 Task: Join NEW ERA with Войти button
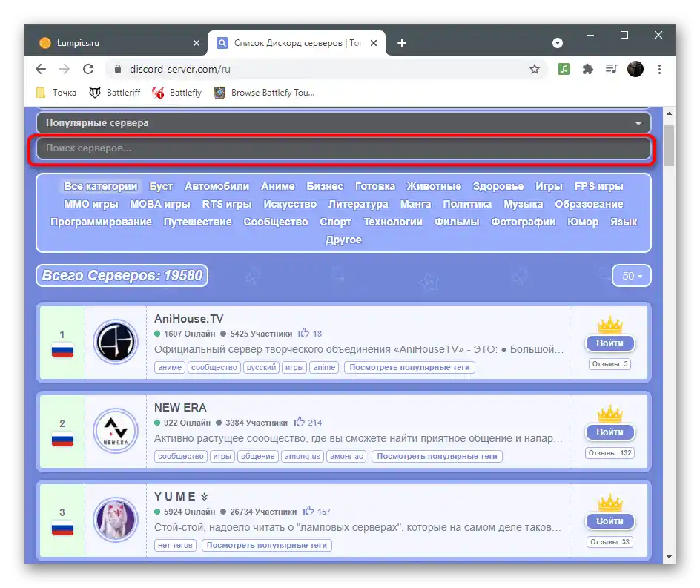point(610,432)
